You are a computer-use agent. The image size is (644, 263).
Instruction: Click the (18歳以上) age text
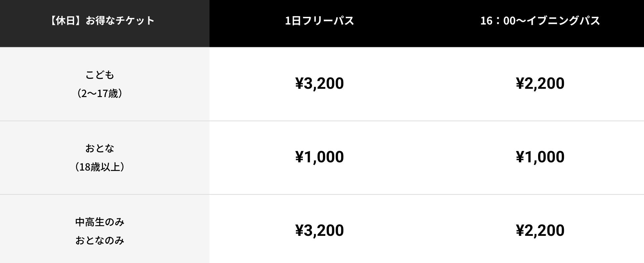100,167
